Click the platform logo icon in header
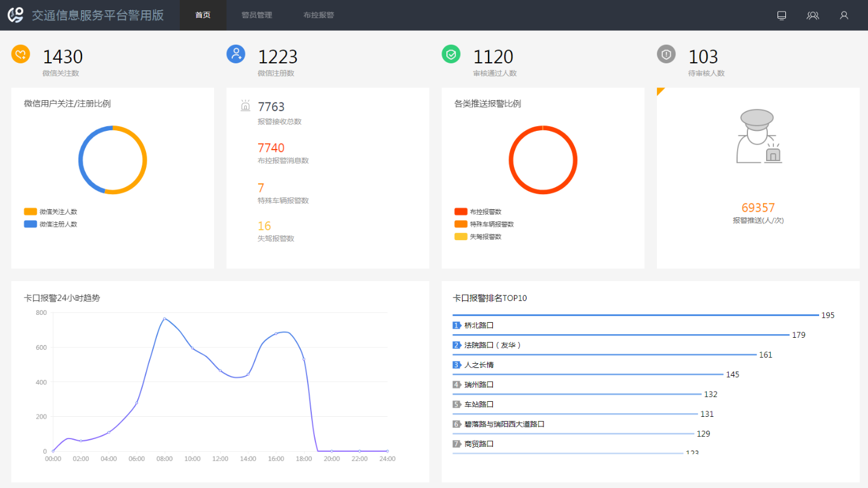Image resolution: width=868 pixels, height=488 pixels. point(16,15)
